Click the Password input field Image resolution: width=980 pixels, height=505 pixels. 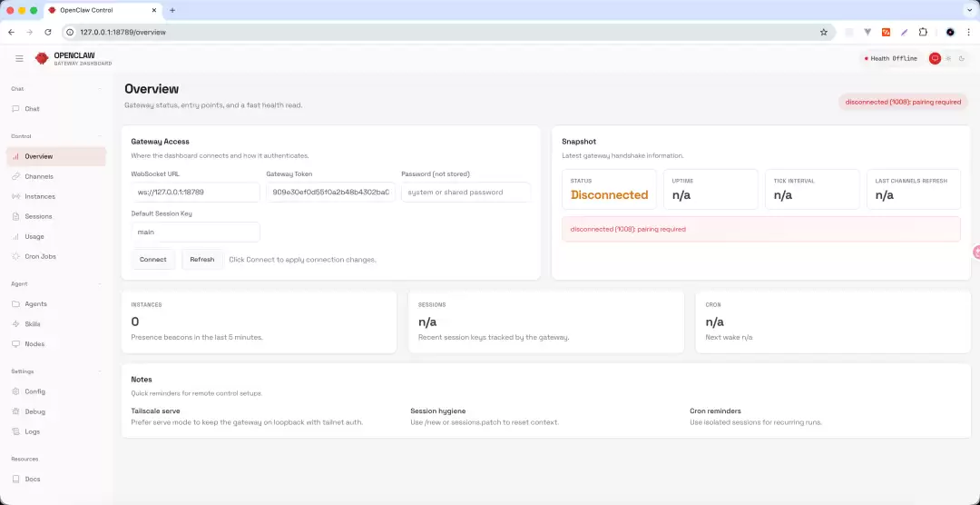pyautogui.click(x=465, y=192)
